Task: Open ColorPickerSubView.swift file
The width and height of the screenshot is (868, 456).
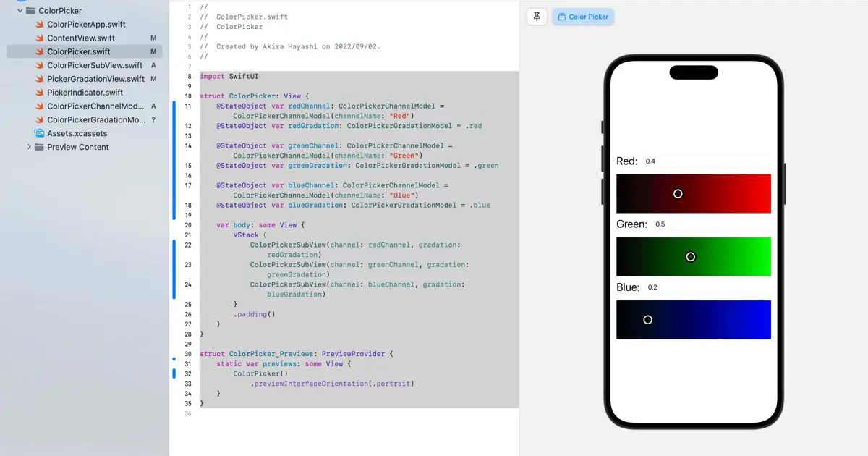Action: 95,65
